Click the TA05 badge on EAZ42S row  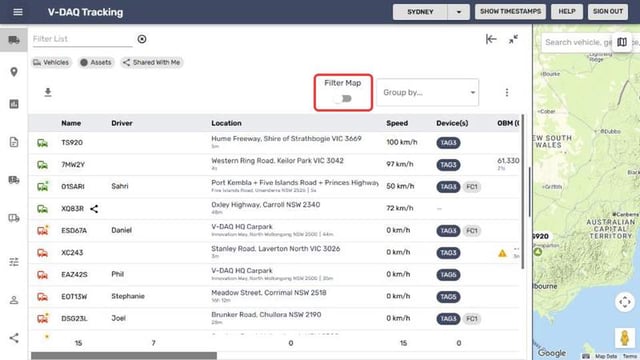[x=448, y=275]
